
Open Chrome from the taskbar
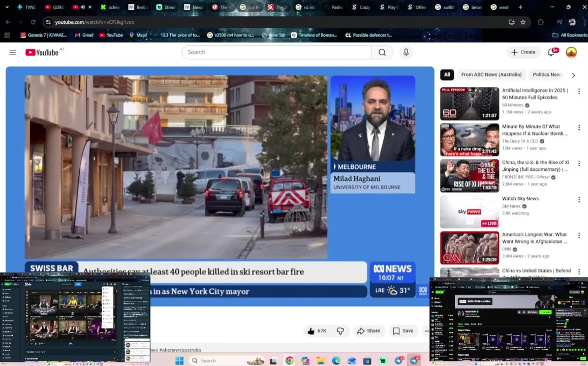click(290, 361)
